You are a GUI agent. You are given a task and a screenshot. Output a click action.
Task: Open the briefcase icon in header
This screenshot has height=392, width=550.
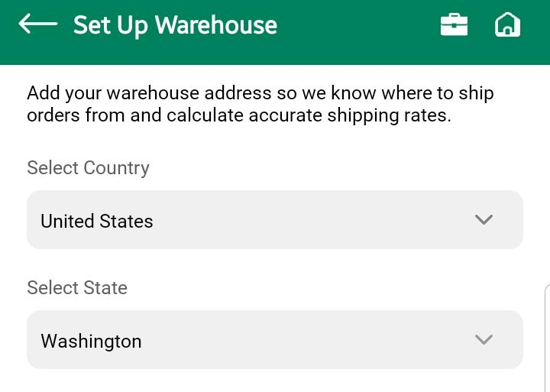(454, 24)
